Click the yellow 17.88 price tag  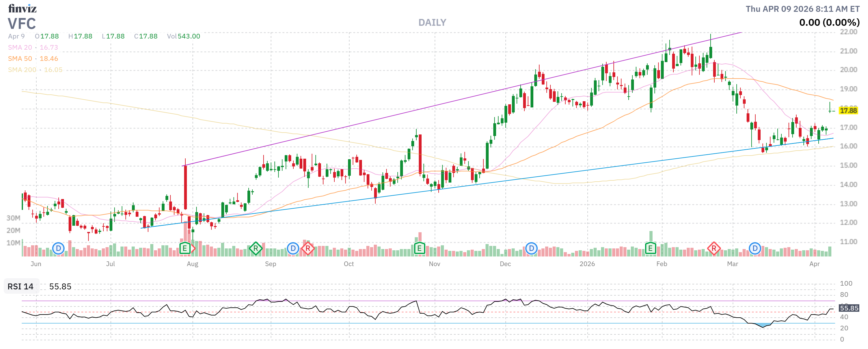point(848,111)
